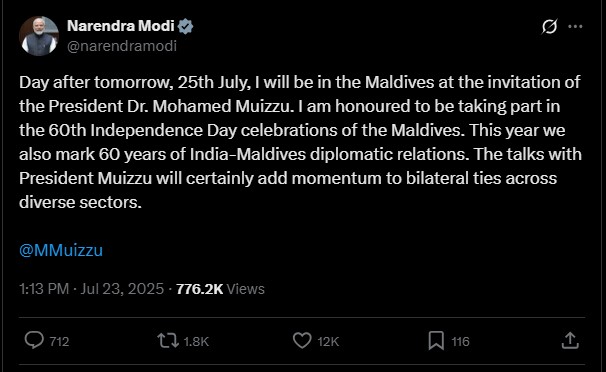
Task: Click the Narendra Modi display name
Action: pyautogui.click(x=121, y=26)
